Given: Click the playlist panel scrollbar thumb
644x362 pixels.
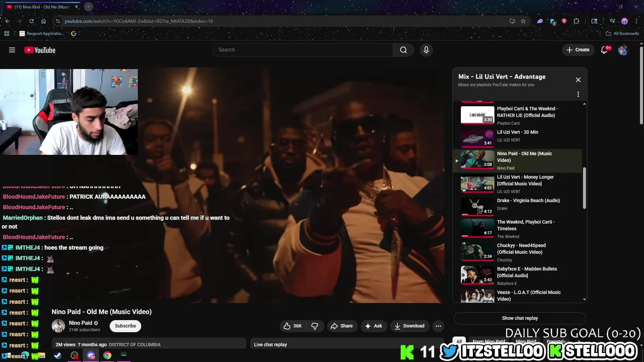Looking at the screenshot, I should pos(584,188).
